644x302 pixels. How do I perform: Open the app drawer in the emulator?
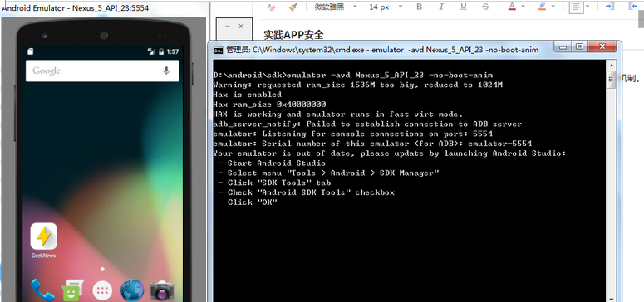pyautogui.click(x=102, y=291)
